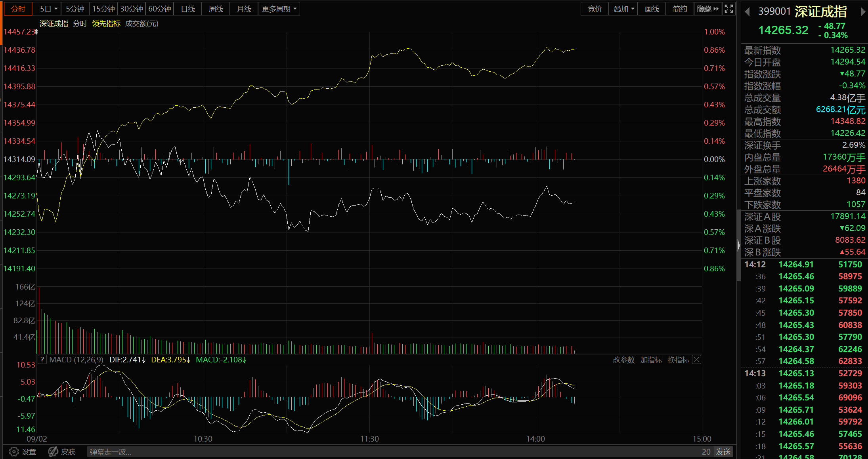Close the MACD indicator panel
The height and width of the screenshot is (459, 868).
pos(696,360)
